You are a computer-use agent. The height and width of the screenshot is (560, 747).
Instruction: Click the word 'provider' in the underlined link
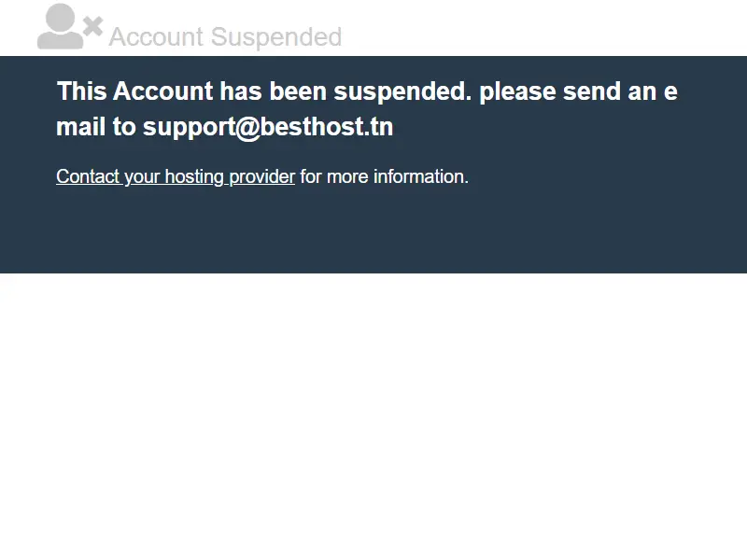(262, 176)
